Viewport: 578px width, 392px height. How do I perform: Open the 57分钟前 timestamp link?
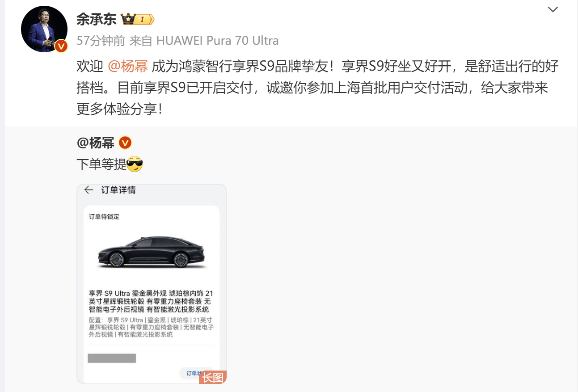(101, 41)
